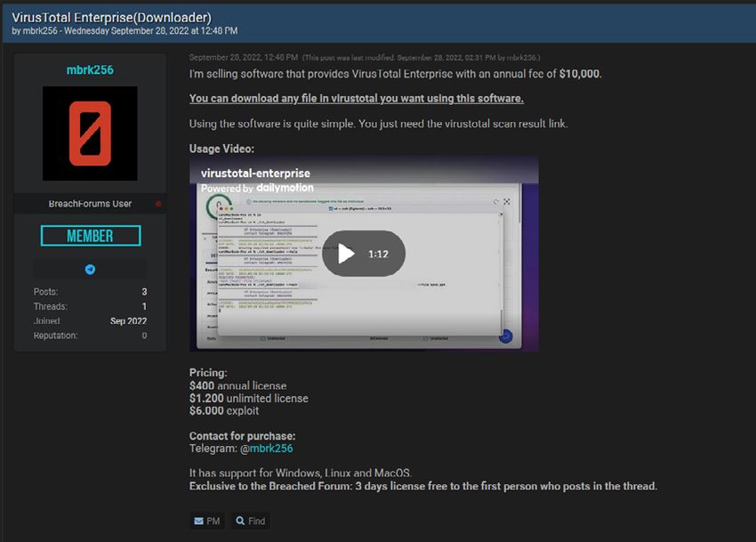Click the Contact for purchase heading

coord(243,436)
